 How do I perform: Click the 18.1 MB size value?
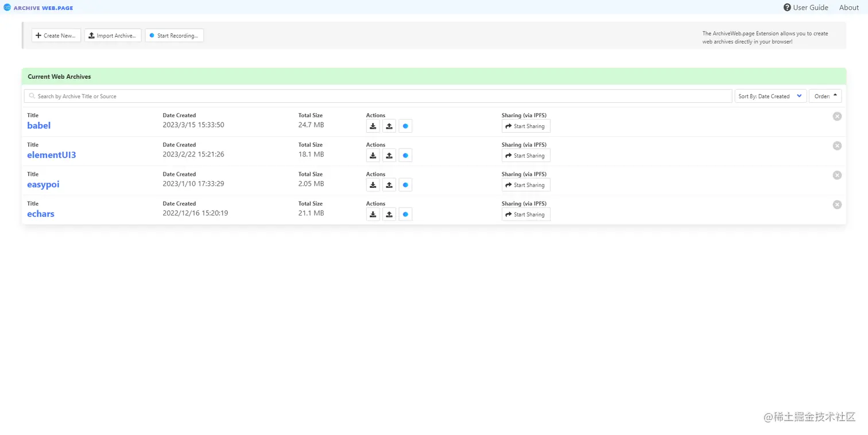(x=311, y=154)
